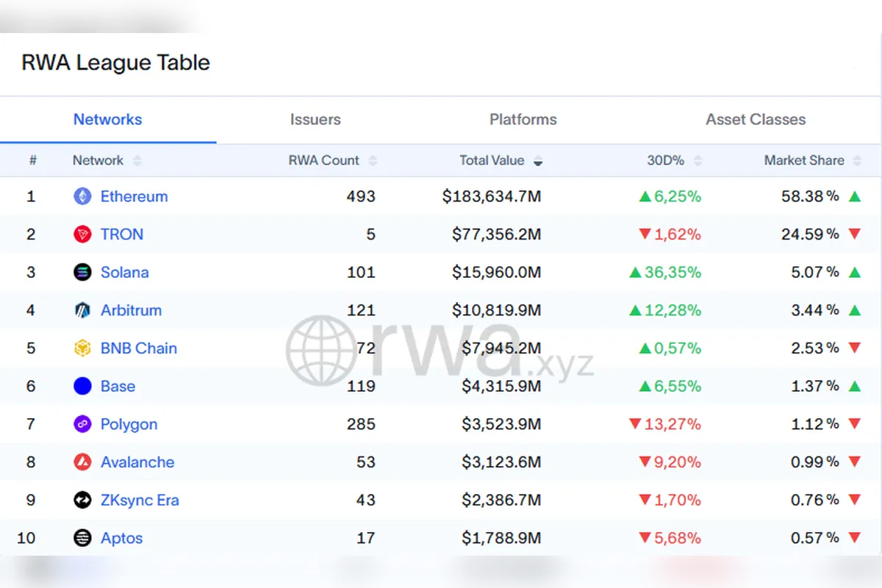The height and width of the screenshot is (588, 882).
Task: Open the Ethereum network link
Action: (134, 196)
